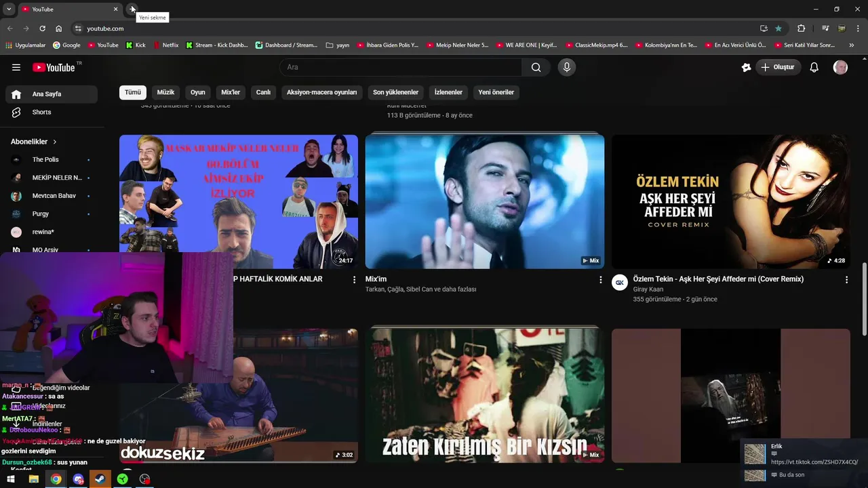Click the YouTube search input field

(x=401, y=67)
